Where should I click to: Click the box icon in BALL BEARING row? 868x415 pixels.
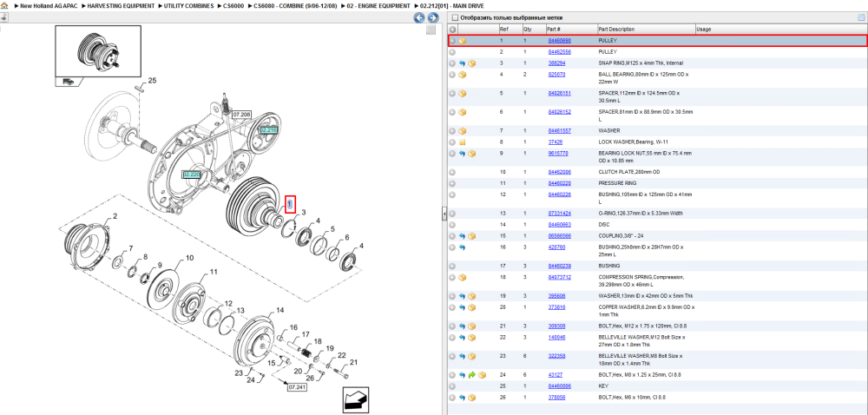coord(463,75)
